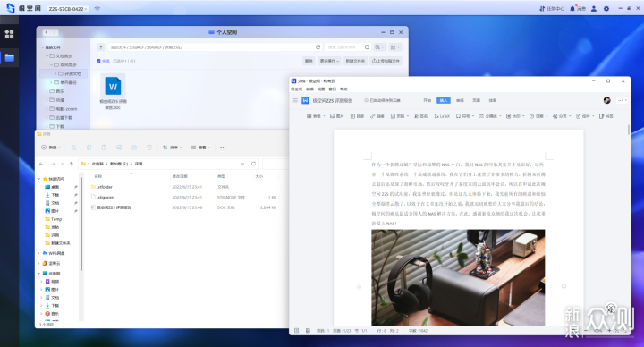Collapse the 双向同步 folder in the 个人空间 tree

(52, 65)
